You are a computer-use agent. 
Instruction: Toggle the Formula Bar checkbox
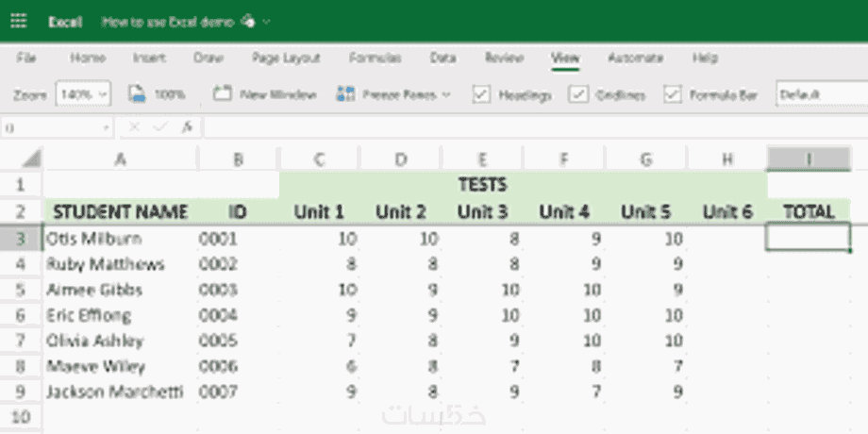click(673, 94)
